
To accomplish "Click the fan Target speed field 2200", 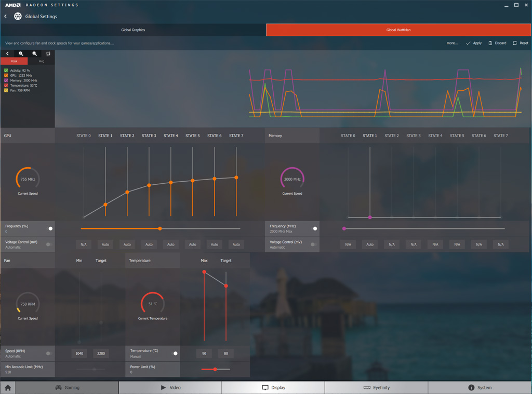I will coord(101,354).
